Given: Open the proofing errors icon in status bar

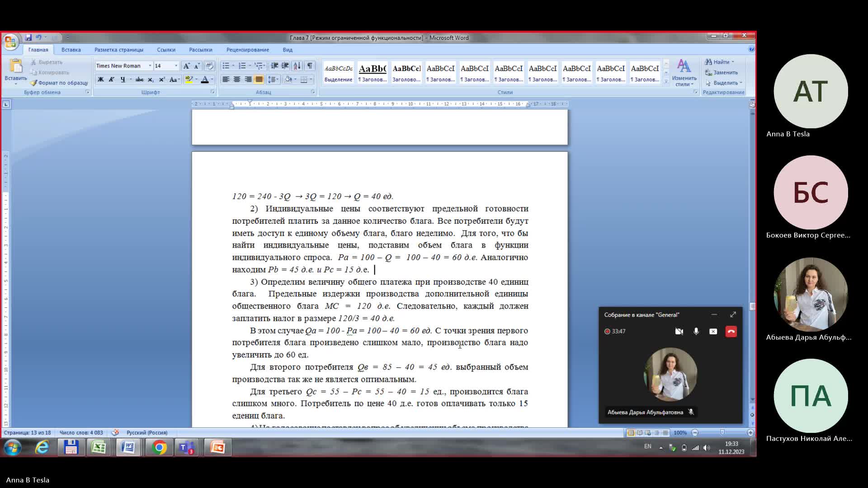Looking at the screenshot, I should point(115,433).
